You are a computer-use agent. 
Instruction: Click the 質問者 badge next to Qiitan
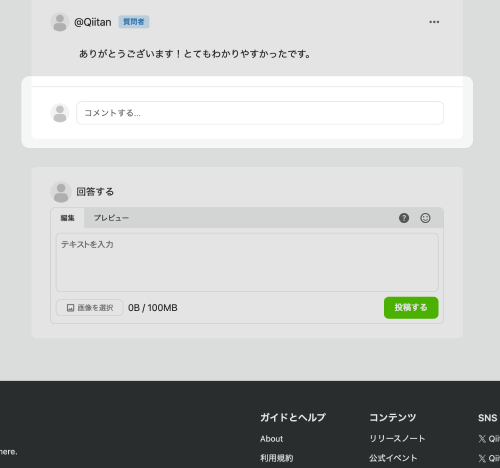coord(134,22)
